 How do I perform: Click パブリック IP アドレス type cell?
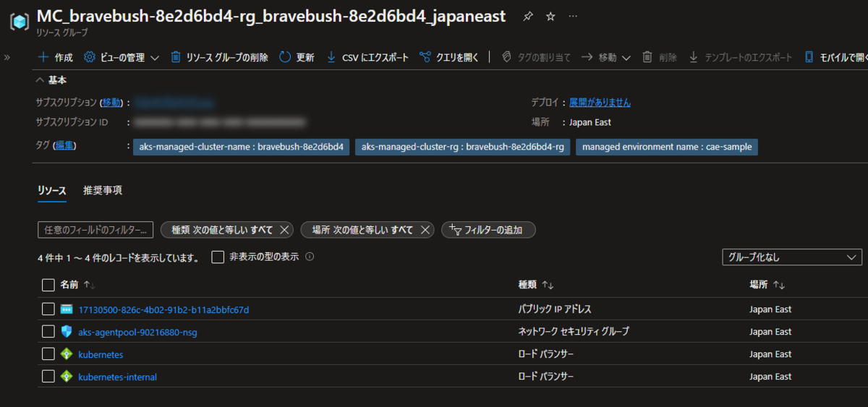[x=555, y=309]
